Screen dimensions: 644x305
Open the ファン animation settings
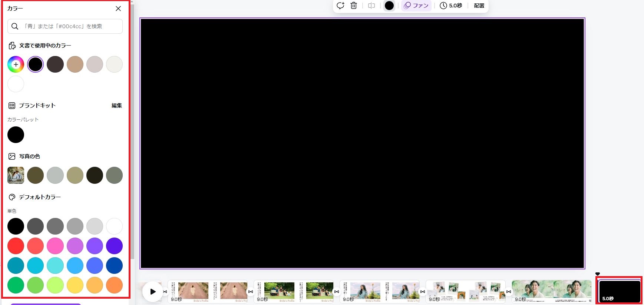tap(416, 6)
